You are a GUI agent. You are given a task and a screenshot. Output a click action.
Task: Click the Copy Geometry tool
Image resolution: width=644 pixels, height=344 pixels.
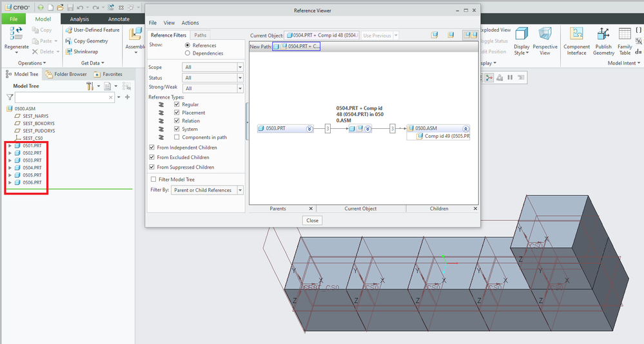click(x=90, y=41)
